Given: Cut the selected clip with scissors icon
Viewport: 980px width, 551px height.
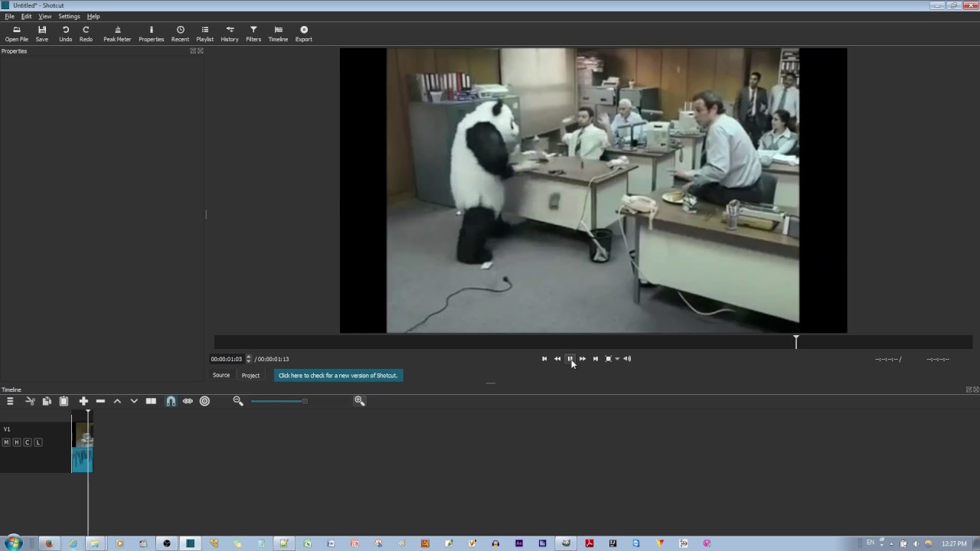Looking at the screenshot, I should coord(30,401).
